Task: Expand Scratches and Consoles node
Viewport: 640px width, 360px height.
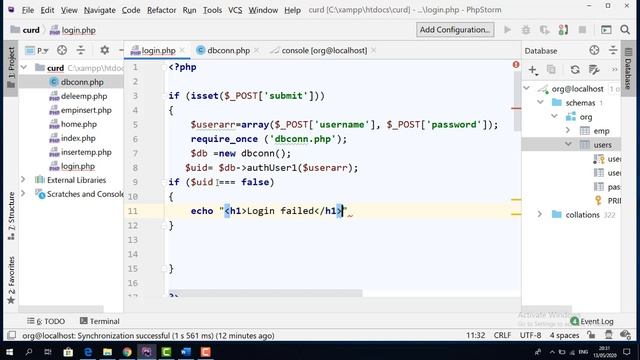Action: 23,193
